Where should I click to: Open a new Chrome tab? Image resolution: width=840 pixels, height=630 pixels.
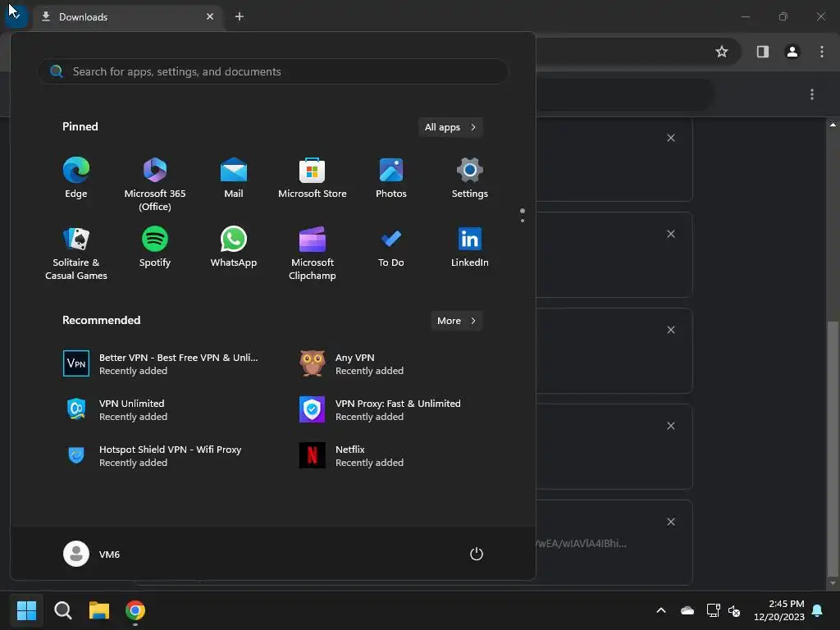240,16
